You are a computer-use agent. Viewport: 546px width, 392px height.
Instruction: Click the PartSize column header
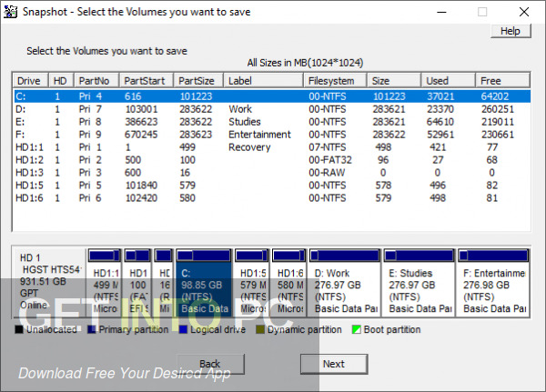tap(198, 81)
